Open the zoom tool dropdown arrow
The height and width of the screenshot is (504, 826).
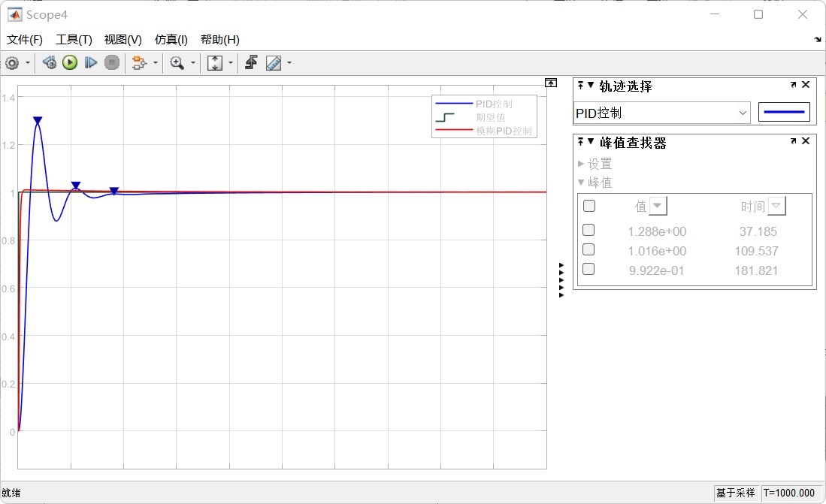pyautogui.click(x=193, y=63)
